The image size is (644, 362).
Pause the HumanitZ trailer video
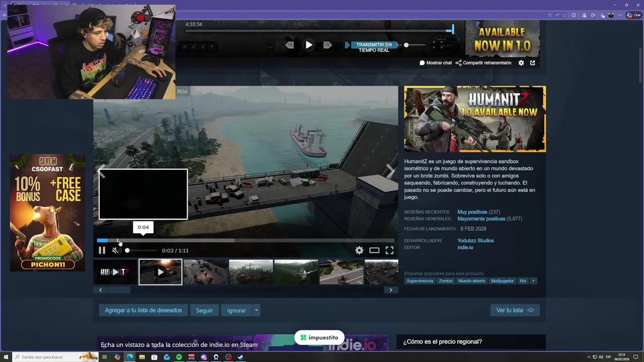coord(102,250)
